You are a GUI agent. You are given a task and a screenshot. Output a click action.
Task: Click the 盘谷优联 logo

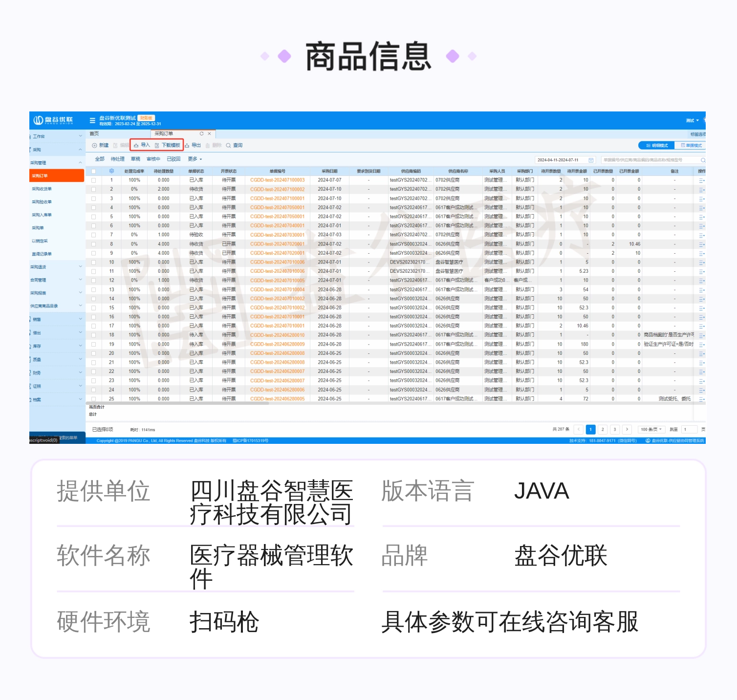(x=53, y=120)
